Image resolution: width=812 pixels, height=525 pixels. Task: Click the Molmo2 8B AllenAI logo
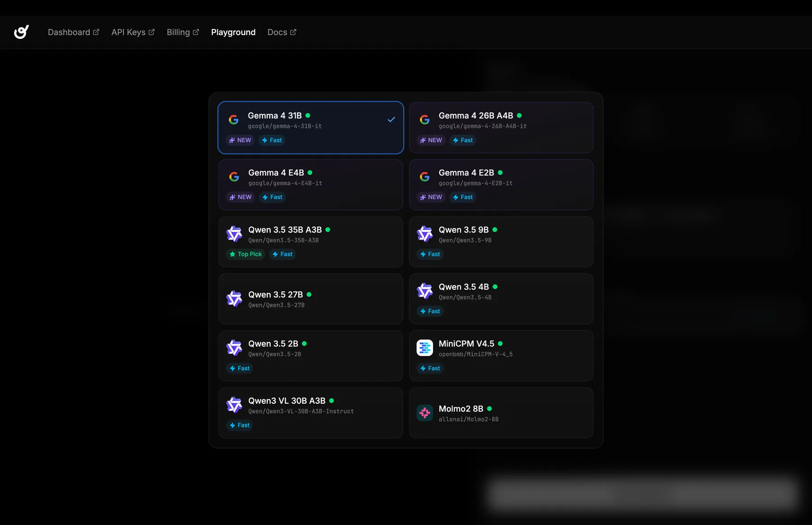pyautogui.click(x=424, y=413)
